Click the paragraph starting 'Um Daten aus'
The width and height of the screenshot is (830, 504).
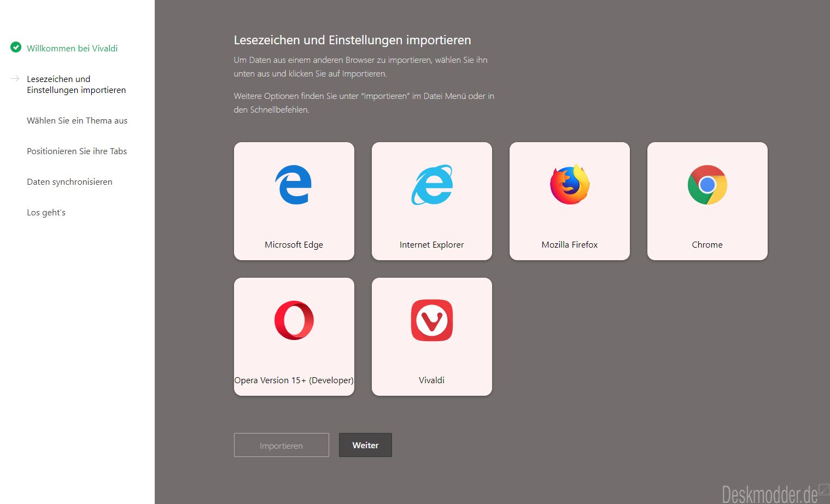coord(361,67)
